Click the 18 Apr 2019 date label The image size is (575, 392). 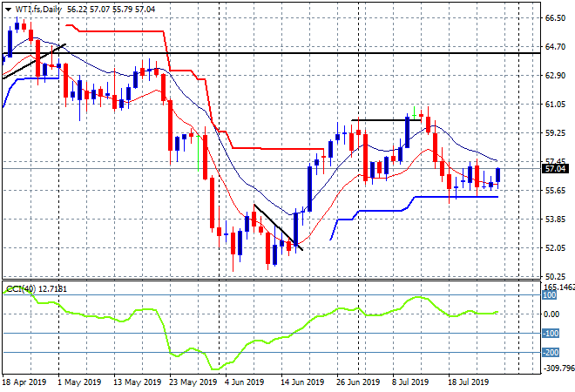[24, 382]
